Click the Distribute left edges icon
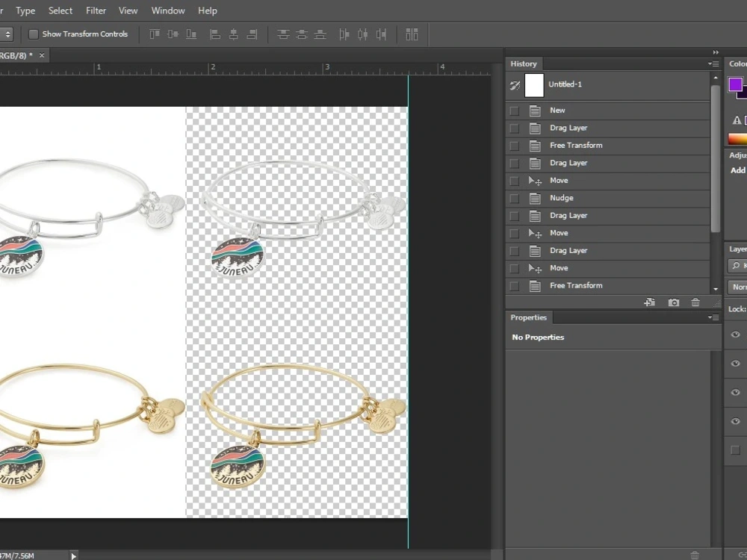This screenshot has height=560, width=747. click(x=344, y=34)
